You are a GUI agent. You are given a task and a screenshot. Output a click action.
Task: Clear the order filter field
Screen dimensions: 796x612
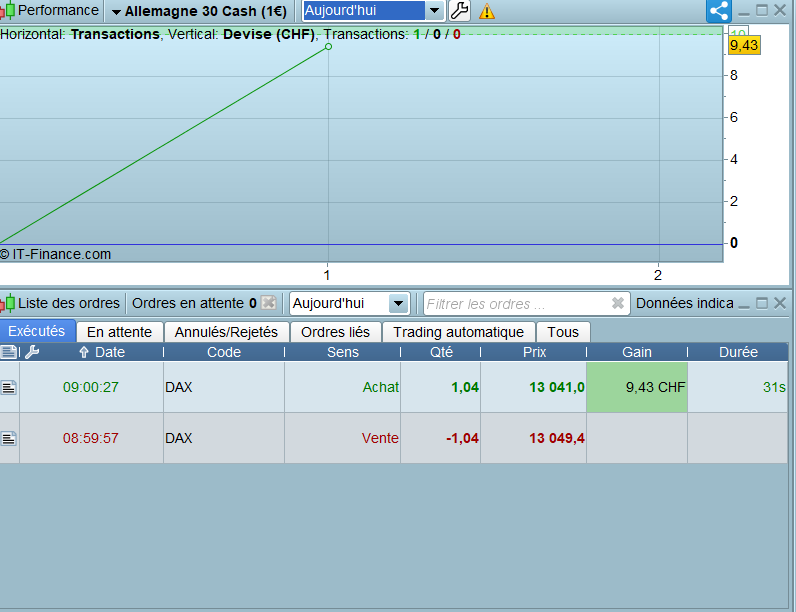click(x=618, y=303)
